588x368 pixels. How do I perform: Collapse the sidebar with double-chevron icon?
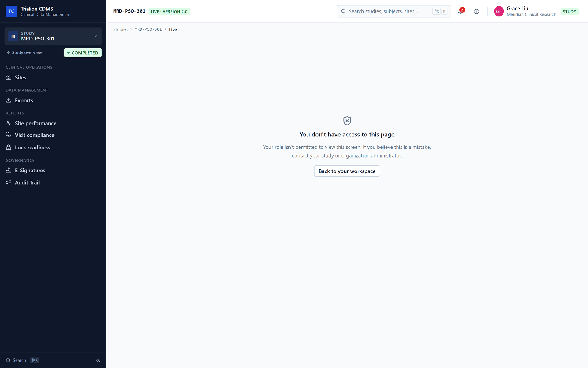98,360
